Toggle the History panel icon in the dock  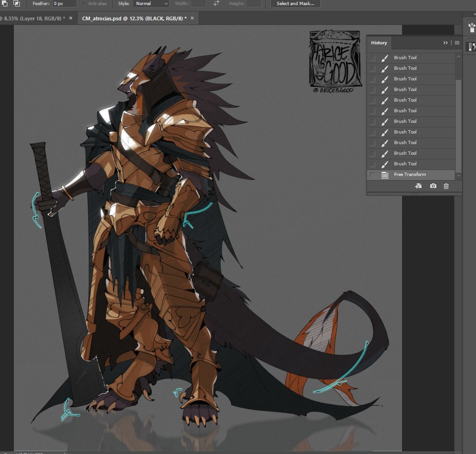(x=472, y=47)
